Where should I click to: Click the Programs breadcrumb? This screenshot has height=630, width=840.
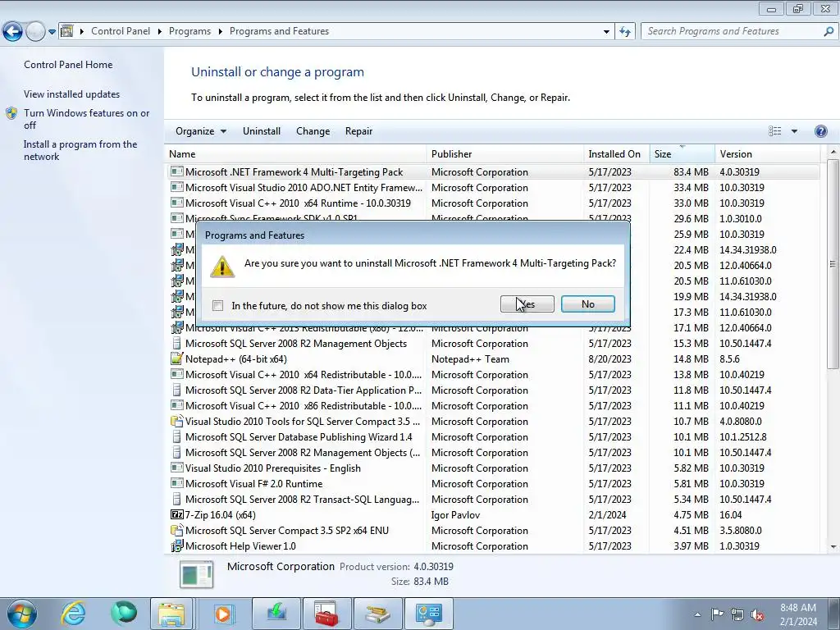tap(189, 31)
